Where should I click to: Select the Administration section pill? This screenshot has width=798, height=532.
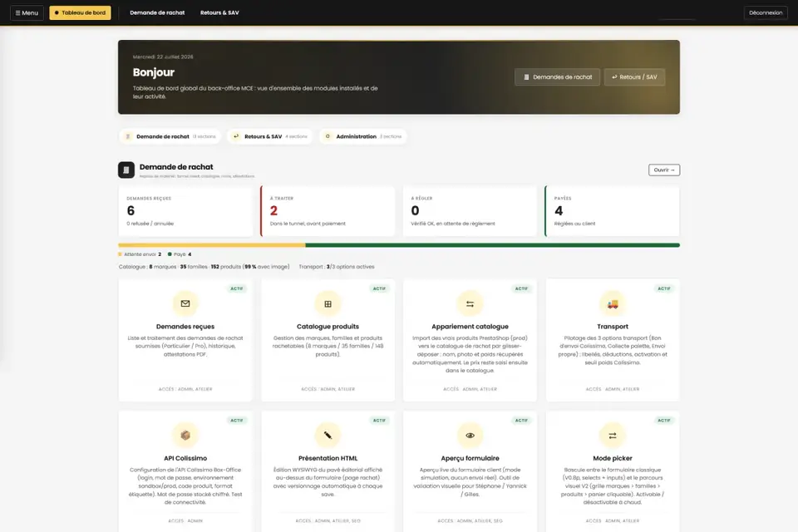pos(363,136)
